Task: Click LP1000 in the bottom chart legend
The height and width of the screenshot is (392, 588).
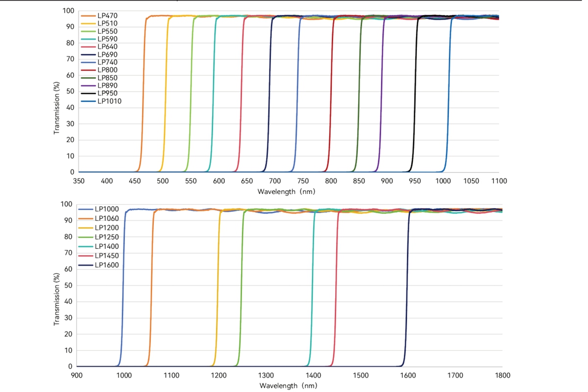Action: [98, 209]
